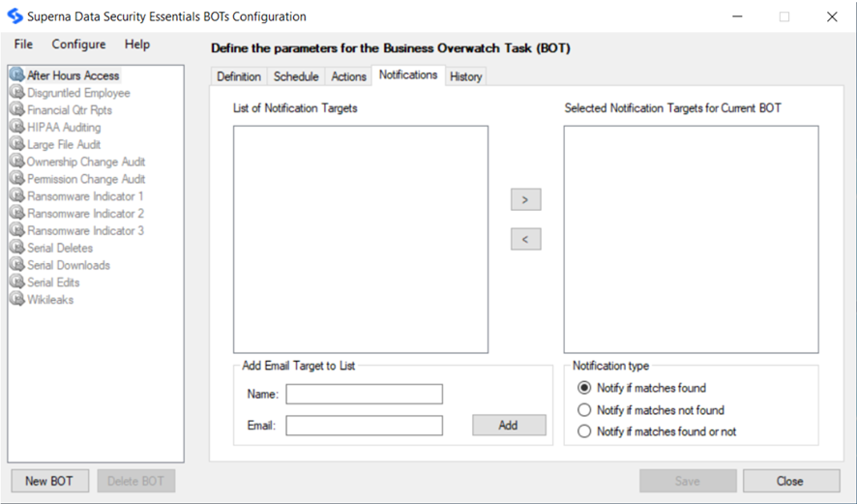This screenshot has height=504, width=857.
Task: Select 'Serial Deletes' in BOT list
Action: point(60,248)
